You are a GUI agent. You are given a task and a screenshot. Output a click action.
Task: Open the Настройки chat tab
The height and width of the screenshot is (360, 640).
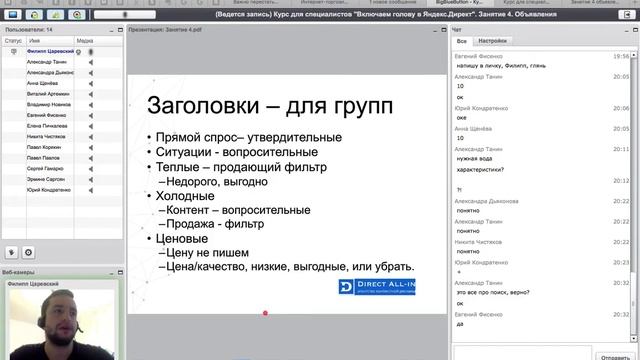click(x=492, y=41)
